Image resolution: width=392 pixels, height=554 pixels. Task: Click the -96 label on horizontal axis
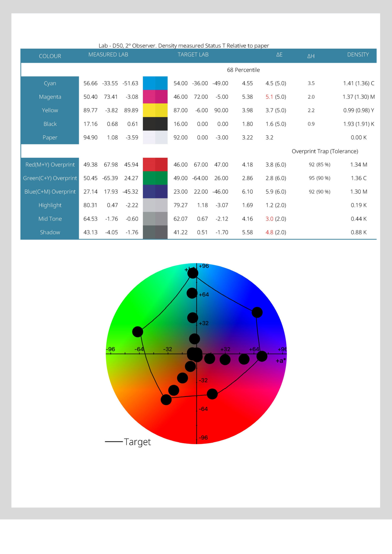111,349
